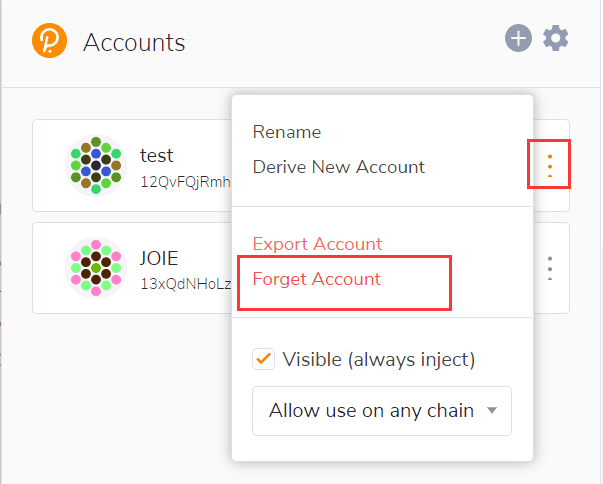Image resolution: width=603 pixels, height=484 pixels.
Task: Toggle the Visible (always inject) checkbox
Action: 263,359
